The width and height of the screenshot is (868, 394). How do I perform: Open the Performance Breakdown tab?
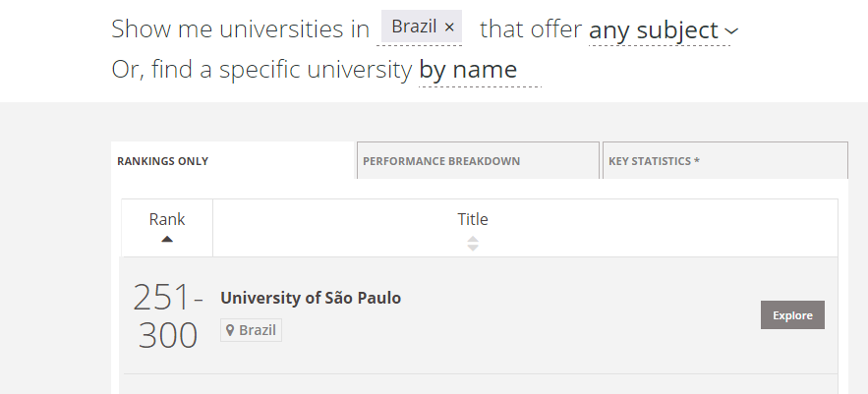[441, 161]
